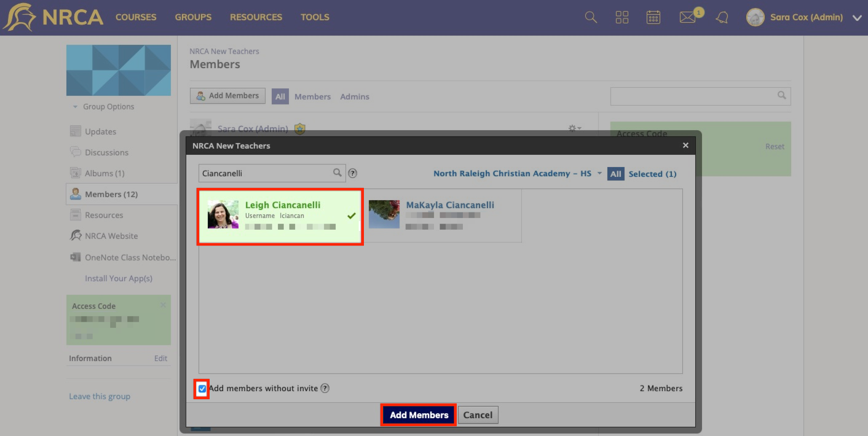Open OneNote Class Notebook sidebar link
The height and width of the screenshot is (436, 868).
click(x=130, y=257)
